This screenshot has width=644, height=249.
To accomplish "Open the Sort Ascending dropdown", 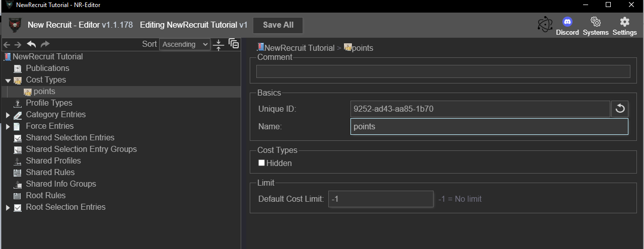I will click(x=184, y=44).
